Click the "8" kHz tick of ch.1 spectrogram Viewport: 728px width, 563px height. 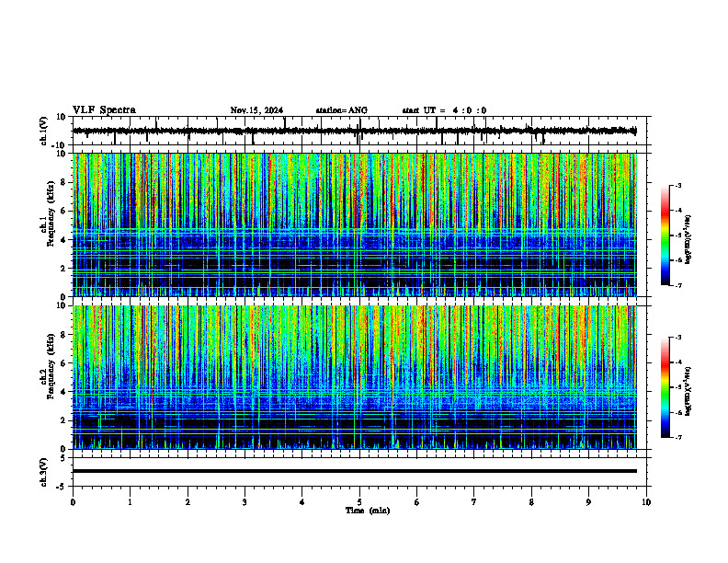click(x=64, y=182)
